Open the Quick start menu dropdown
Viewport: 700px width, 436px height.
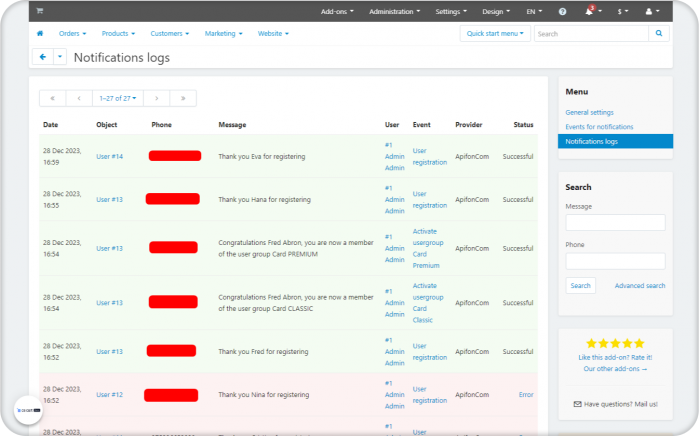coord(495,33)
